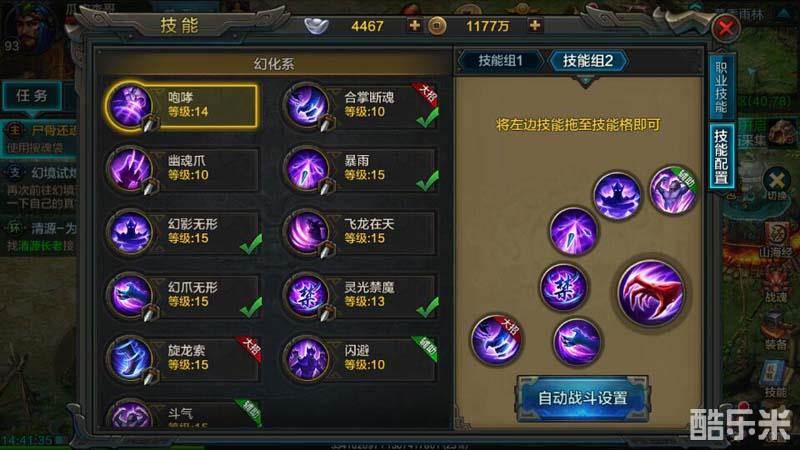Tap the 闪避 support skill icon
This screenshot has height=450, width=800.
click(x=307, y=359)
